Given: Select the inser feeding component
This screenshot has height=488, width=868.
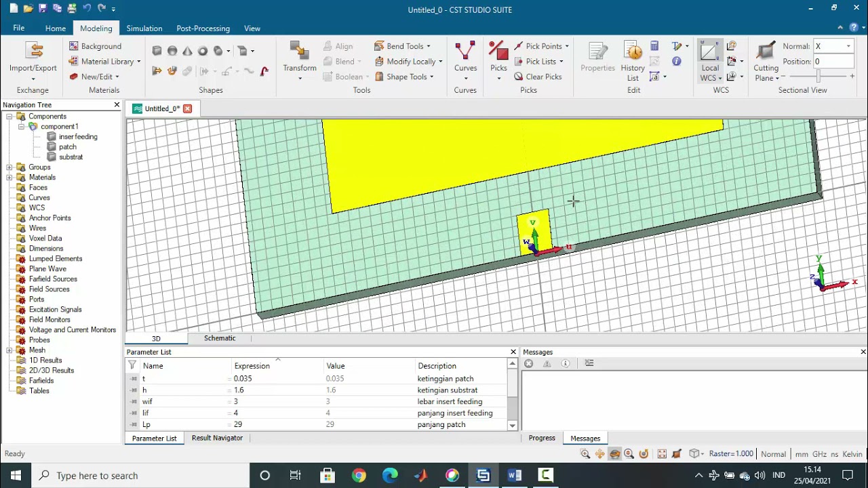Looking at the screenshot, I should tap(78, 137).
